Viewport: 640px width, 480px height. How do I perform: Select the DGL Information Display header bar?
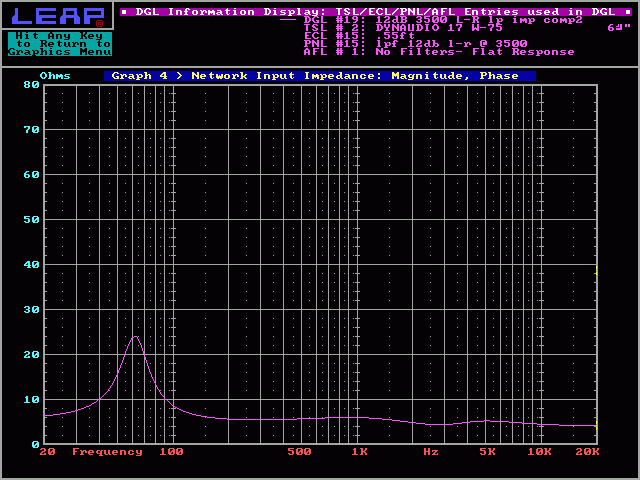coord(376,12)
